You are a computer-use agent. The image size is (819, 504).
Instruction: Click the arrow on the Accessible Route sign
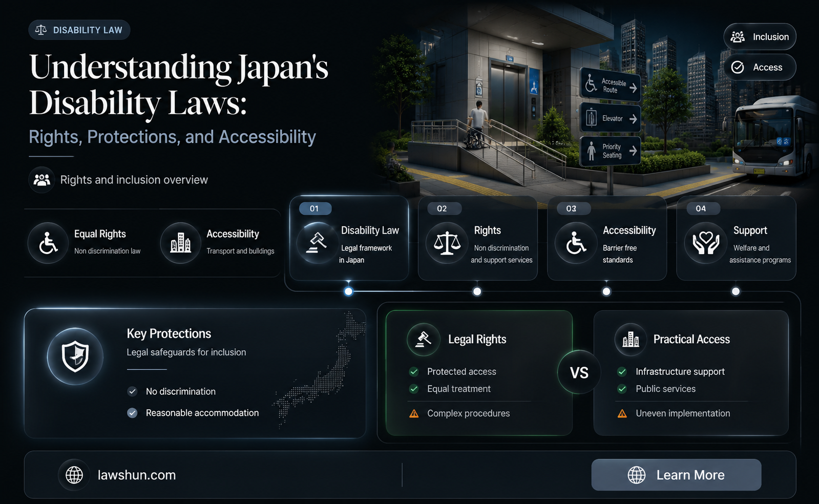click(x=634, y=88)
